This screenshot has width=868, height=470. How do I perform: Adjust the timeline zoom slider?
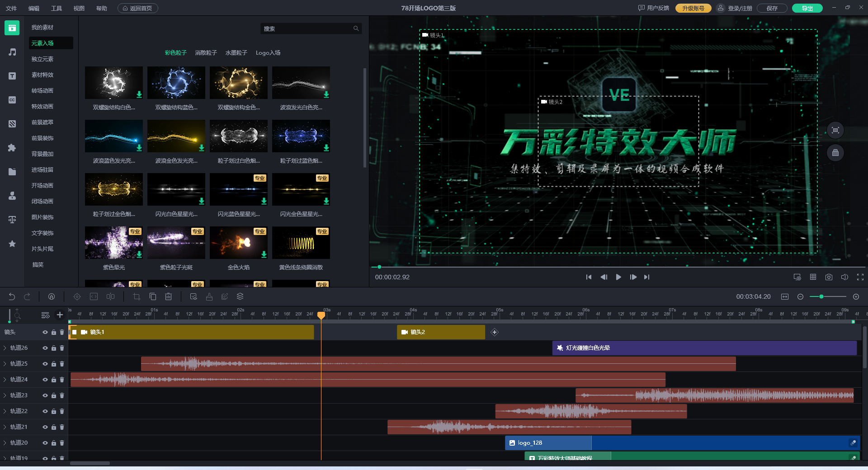tap(828, 296)
